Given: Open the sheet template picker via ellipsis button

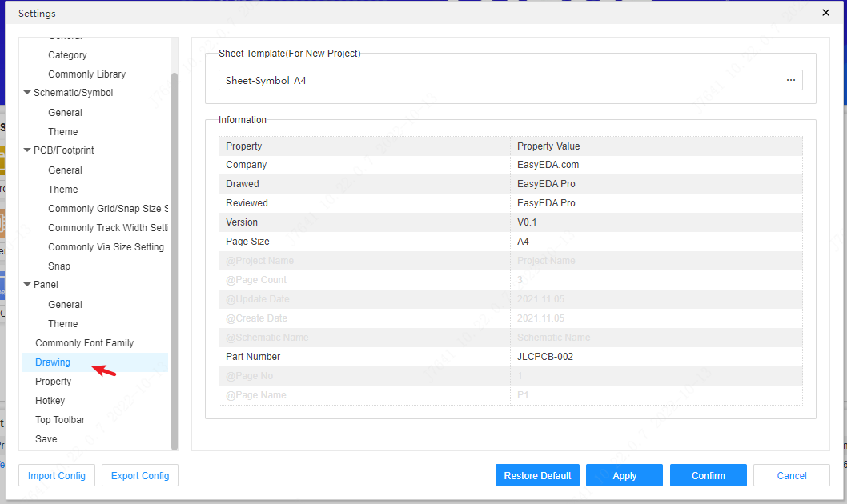Looking at the screenshot, I should (x=789, y=80).
